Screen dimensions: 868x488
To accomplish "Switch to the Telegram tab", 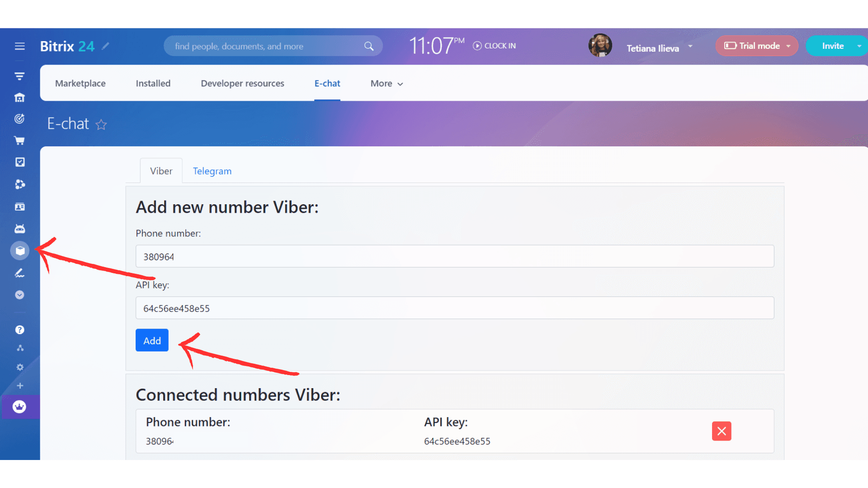I will coord(212,171).
